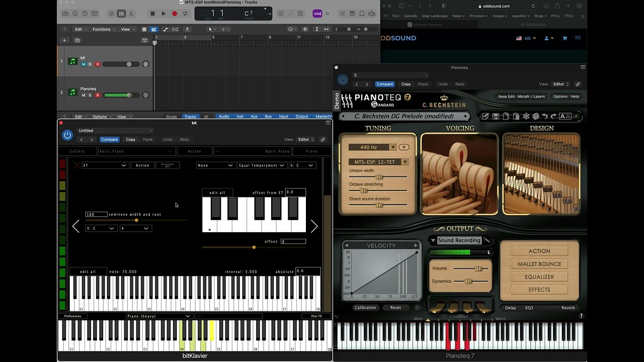Click Pianoteq A/B compare icon

566,116
